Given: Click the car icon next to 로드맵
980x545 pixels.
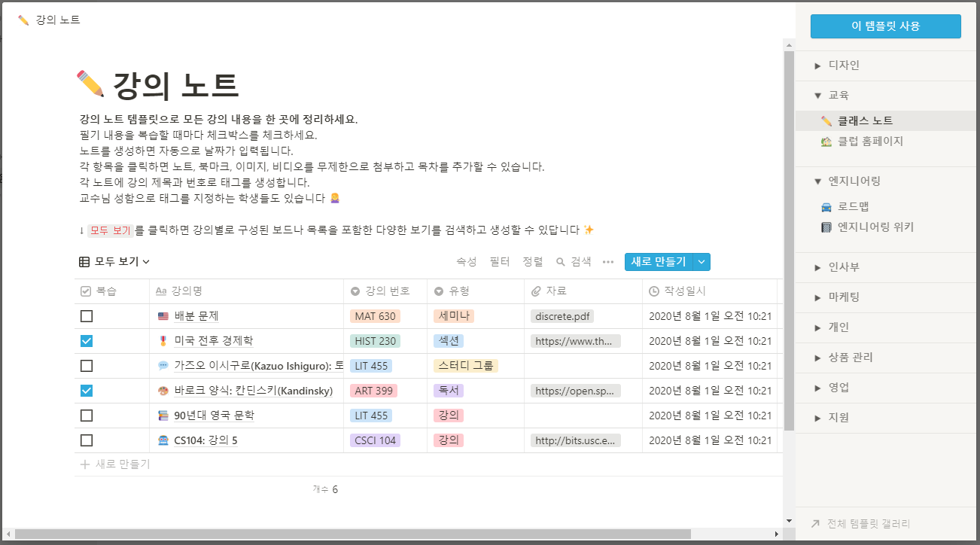Looking at the screenshot, I should tap(826, 206).
